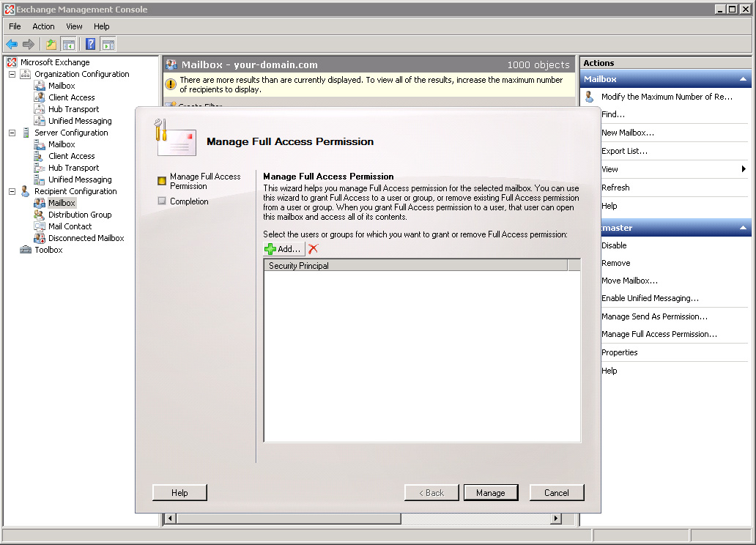Click Modify Maximum Number user icon
The height and width of the screenshot is (545, 756).
pyautogui.click(x=589, y=97)
